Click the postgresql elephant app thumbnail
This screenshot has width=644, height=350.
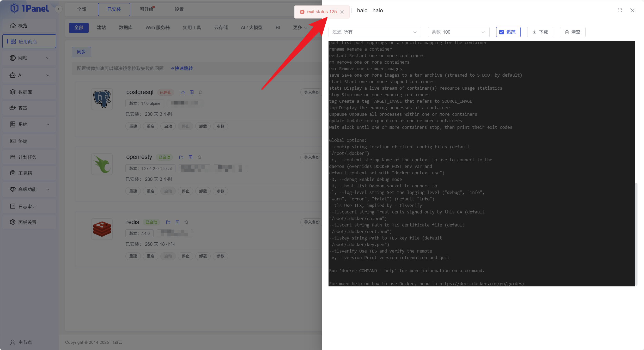coord(102,99)
